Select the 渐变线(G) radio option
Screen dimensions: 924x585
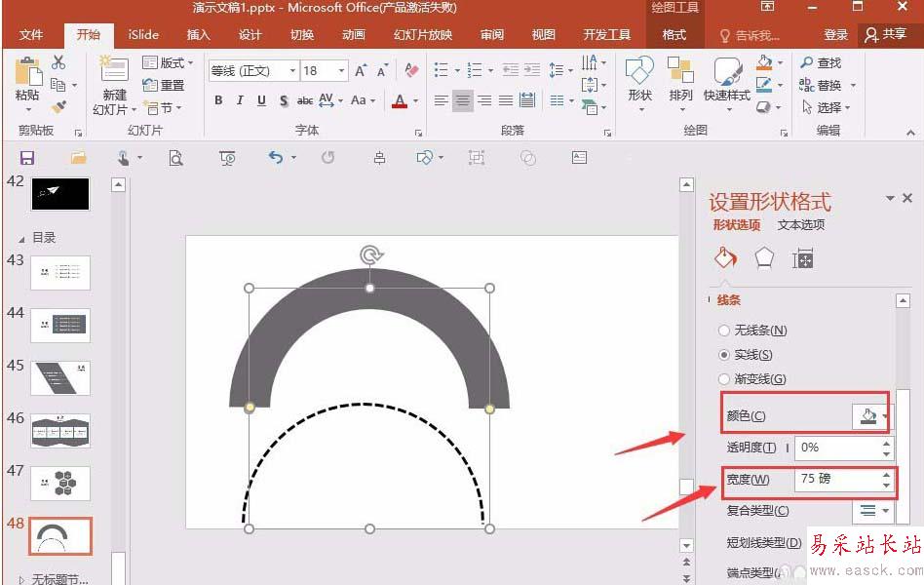pos(752,379)
